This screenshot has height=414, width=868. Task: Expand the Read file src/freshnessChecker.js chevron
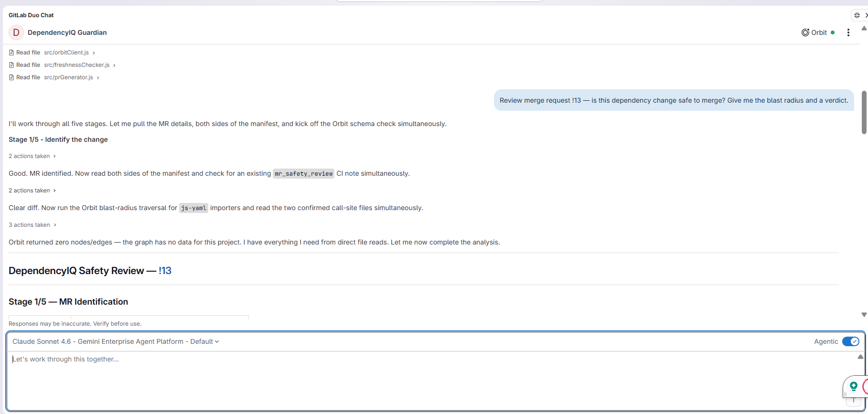(114, 65)
